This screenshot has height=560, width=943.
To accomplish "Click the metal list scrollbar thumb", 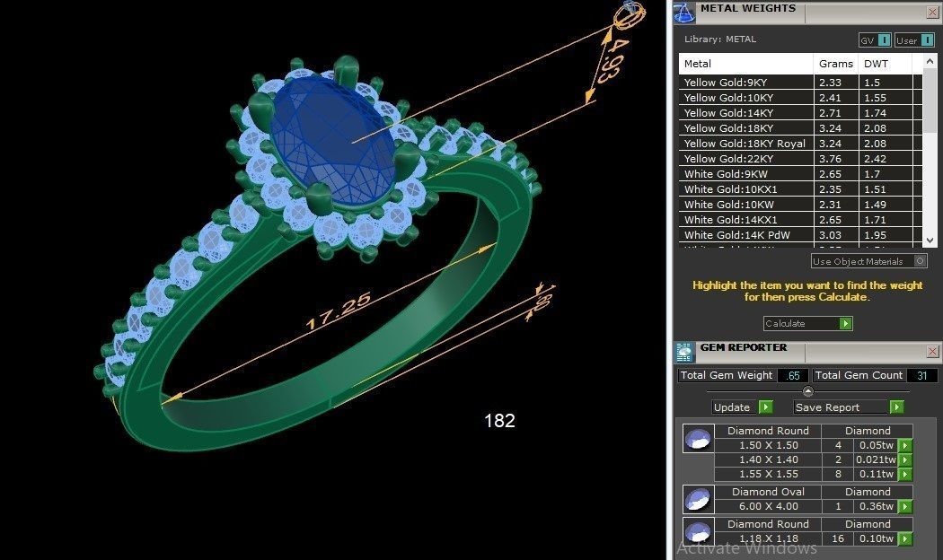I will click(x=930, y=101).
